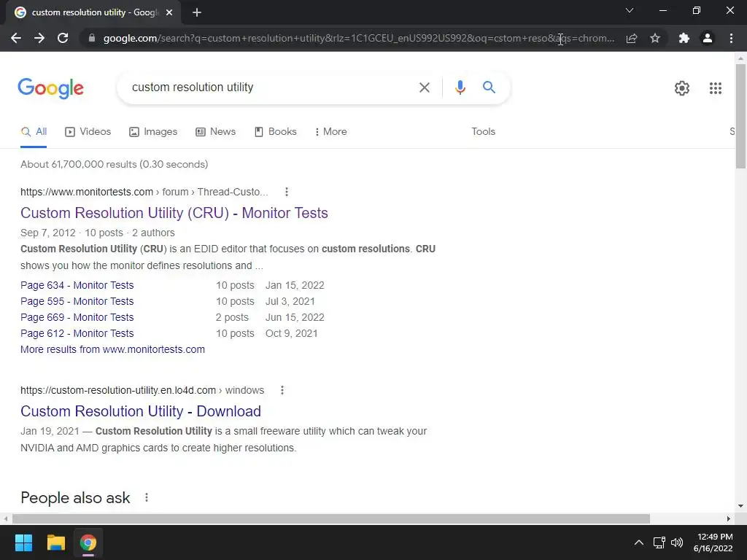
Task: Show hidden system tray icons
Action: click(639, 542)
